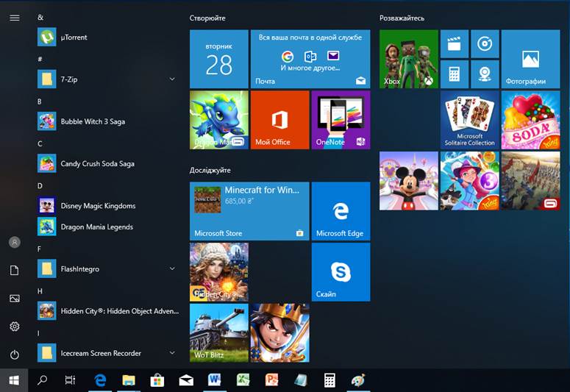570x392 pixels.
Task: Open the Documents icon in Start sidebar
Action: pos(15,270)
